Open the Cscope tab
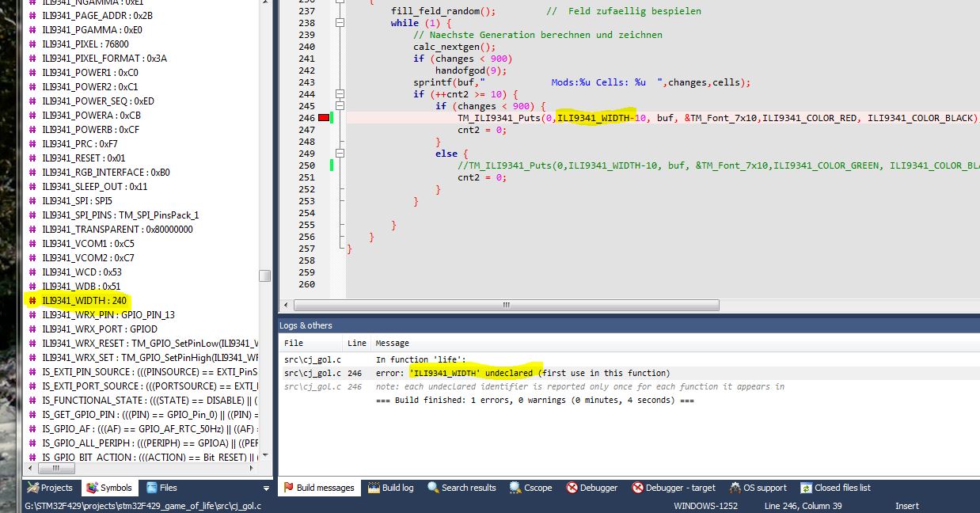The height and width of the screenshot is (513, 980). coord(531,488)
